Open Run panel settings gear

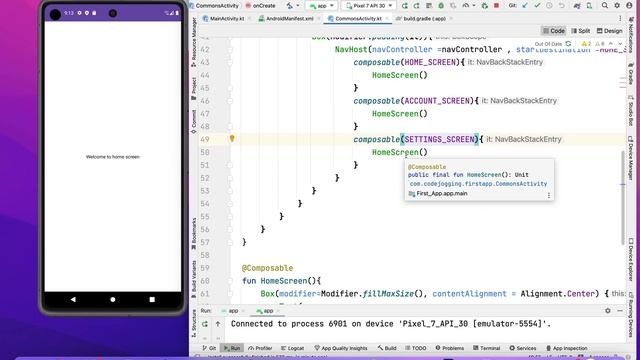click(x=608, y=311)
